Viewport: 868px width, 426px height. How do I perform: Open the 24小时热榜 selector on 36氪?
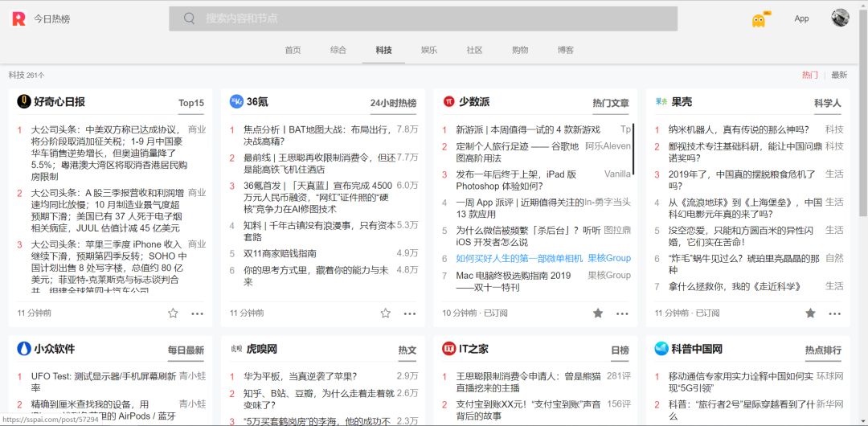pos(394,103)
